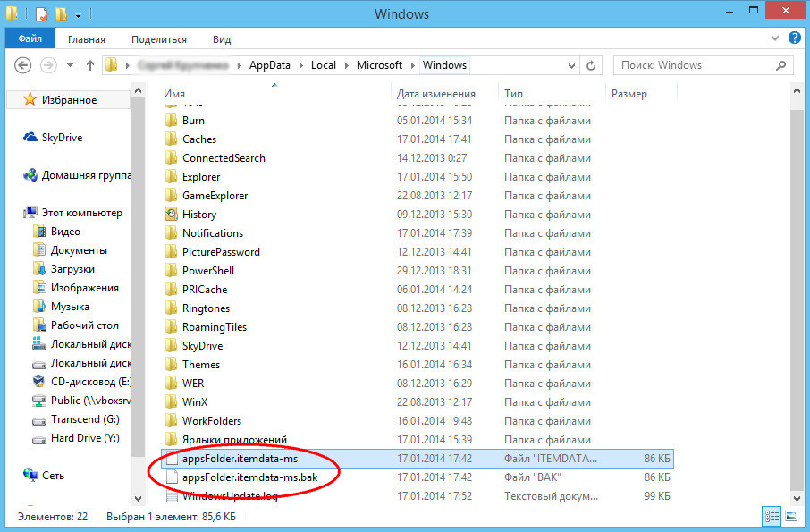
Task: Select the ConnectedSearch folder icon
Action: [172, 158]
